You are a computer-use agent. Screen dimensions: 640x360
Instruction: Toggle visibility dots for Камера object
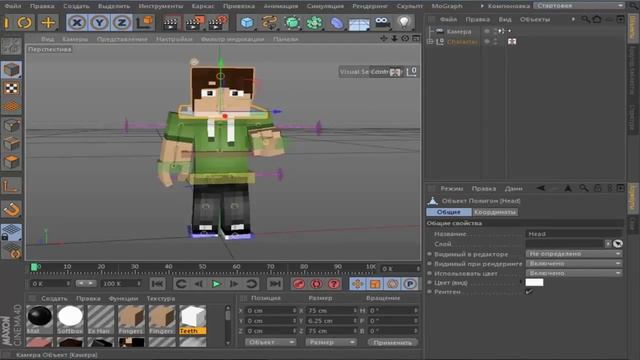pos(495,31)
